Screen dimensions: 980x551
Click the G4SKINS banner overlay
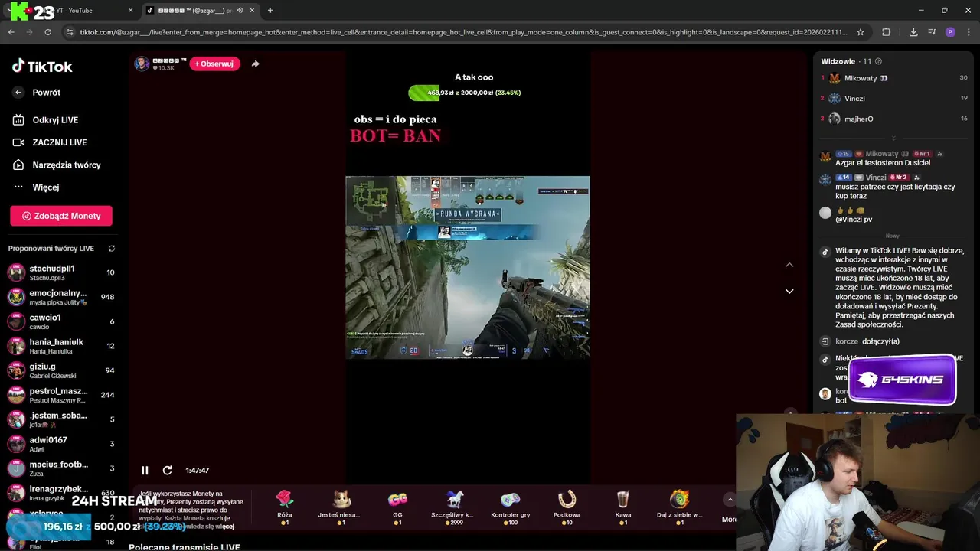click(902, 380)
